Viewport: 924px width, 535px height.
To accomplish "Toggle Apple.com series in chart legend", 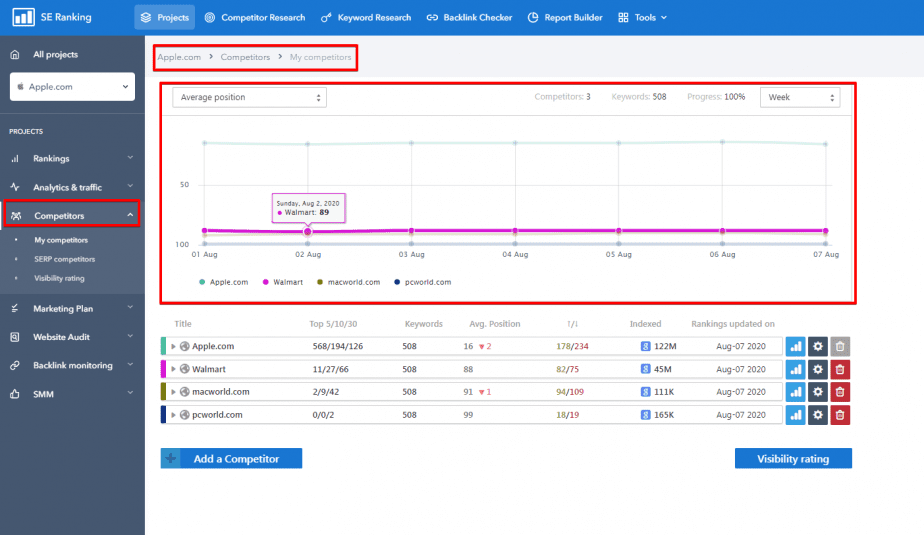I will (x=224, y=282).
